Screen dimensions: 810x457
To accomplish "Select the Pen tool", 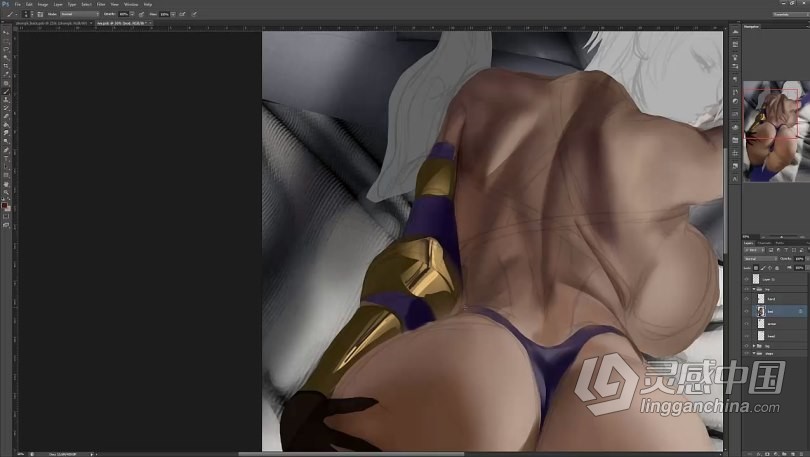I will [6, 150].
